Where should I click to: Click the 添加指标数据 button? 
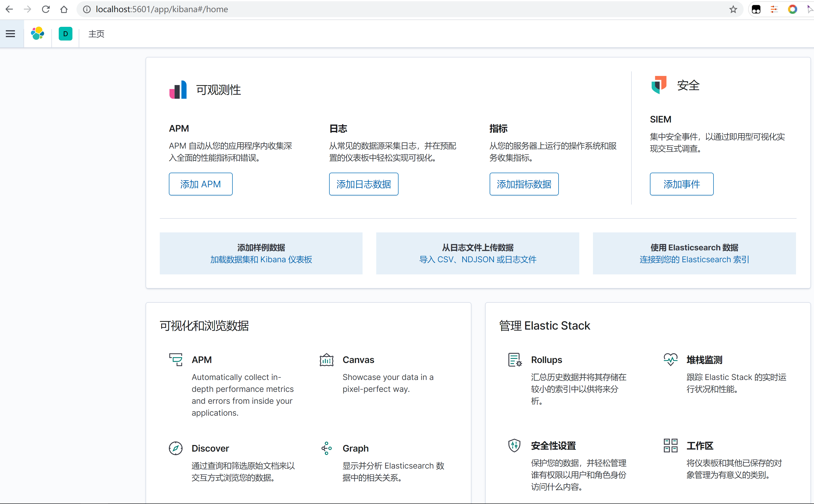(524, 184)
